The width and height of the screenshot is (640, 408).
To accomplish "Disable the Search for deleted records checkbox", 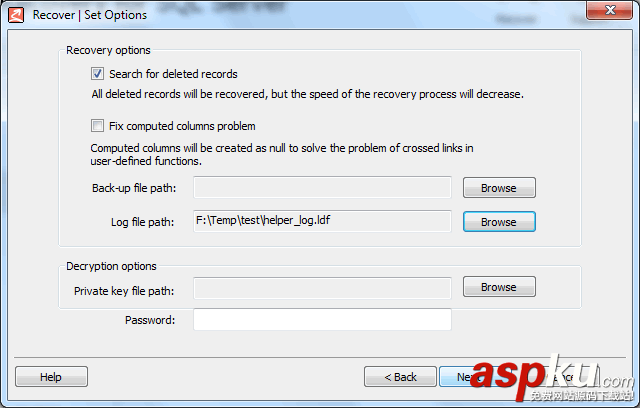I will click(x=97, y=74).
